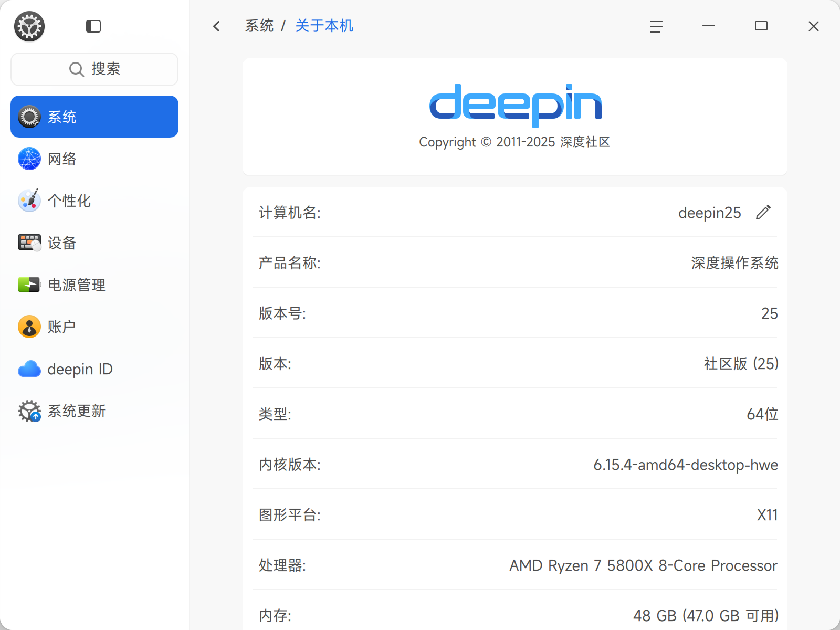This screenshot has height=630, width=840.
Task: Select the System category in sidebar
Action: 94,117
